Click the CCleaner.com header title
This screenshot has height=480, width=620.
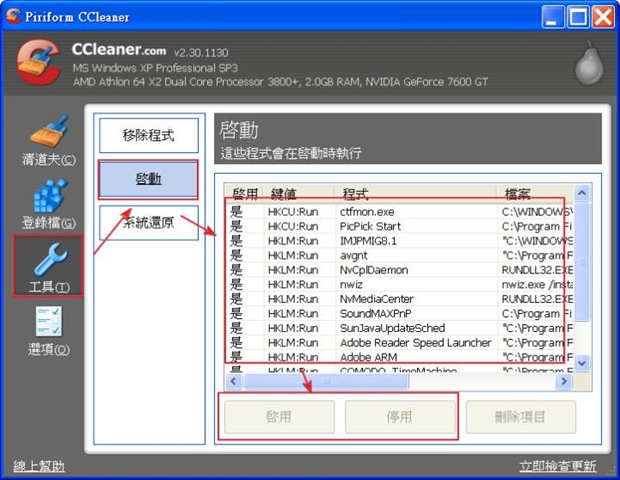pyautogui.click(x=119, y=50)
